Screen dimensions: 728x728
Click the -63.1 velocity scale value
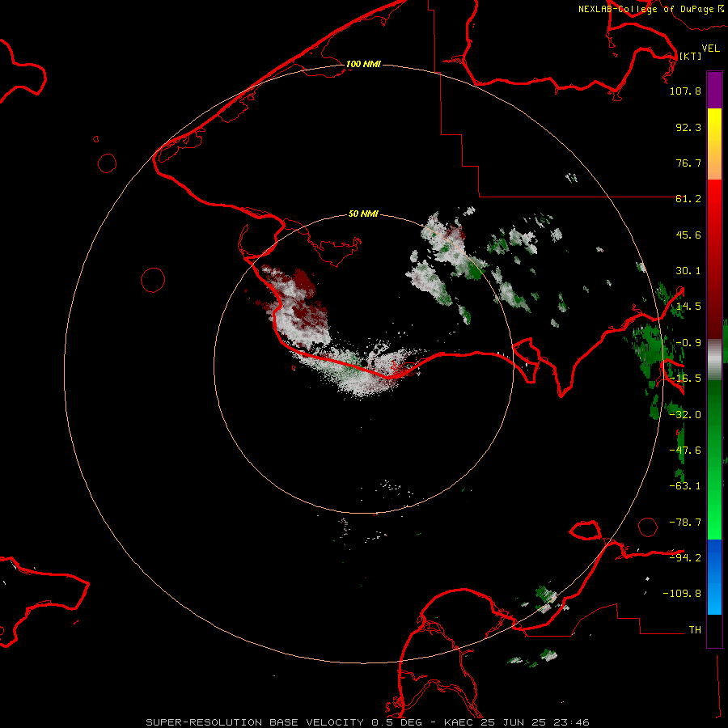coord(685,486)
